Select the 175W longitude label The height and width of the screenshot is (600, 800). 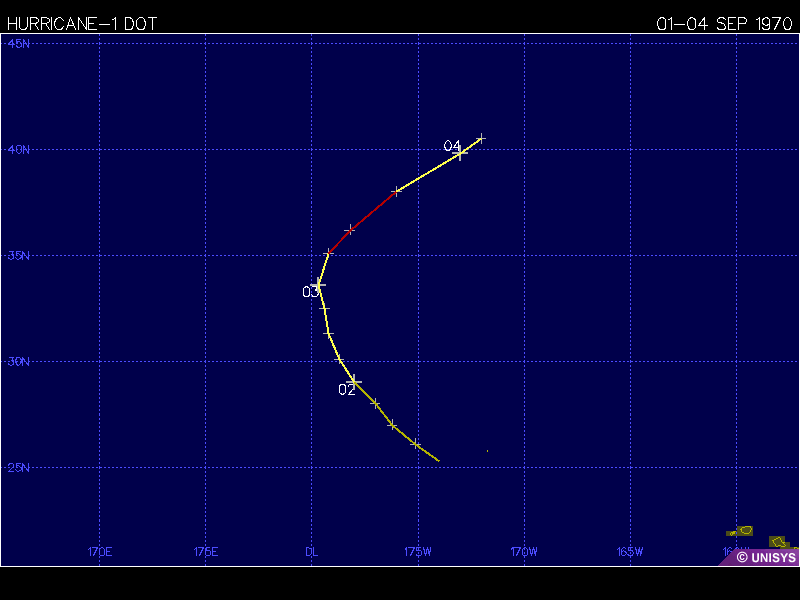418,551
